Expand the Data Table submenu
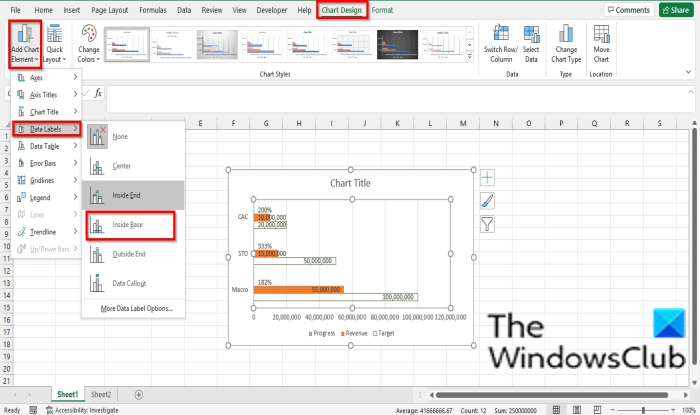The width and height of the screenshot is (700, 415). pyautogui.click(x=46, y=146)
